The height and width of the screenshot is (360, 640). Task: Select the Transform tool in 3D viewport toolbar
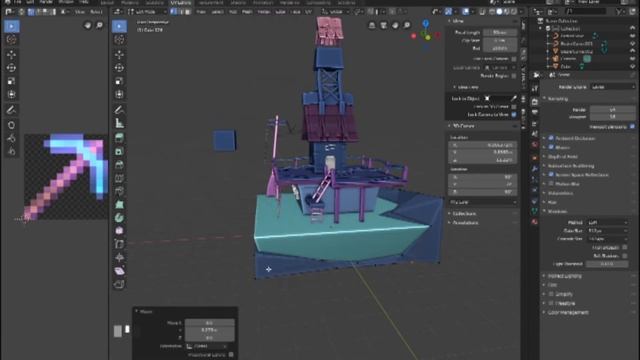tap(119, 95)
